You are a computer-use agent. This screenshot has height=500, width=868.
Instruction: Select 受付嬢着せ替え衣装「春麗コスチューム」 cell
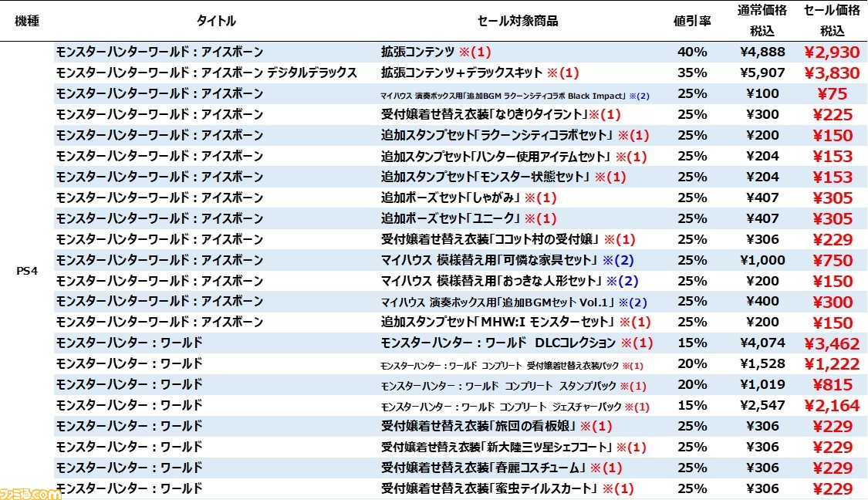pyautogui.click(x=502, y=468)
